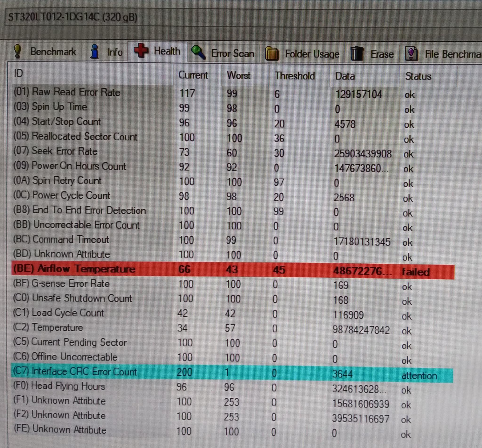Open the Benchmark tab
482x448 pixels.
[45, 51]
